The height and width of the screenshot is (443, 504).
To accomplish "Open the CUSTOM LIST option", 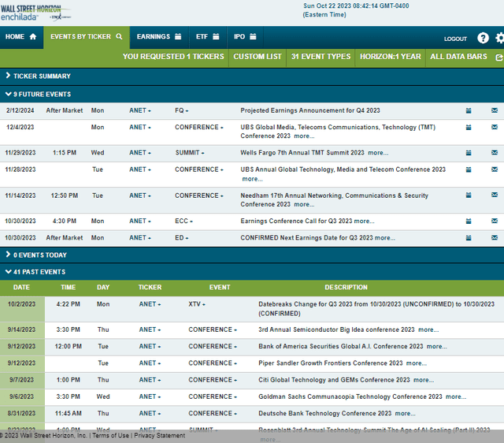I will click(258, 57).
